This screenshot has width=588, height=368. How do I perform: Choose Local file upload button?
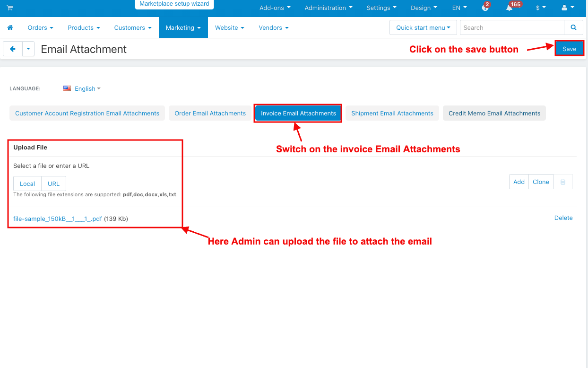tap(27, 184)
